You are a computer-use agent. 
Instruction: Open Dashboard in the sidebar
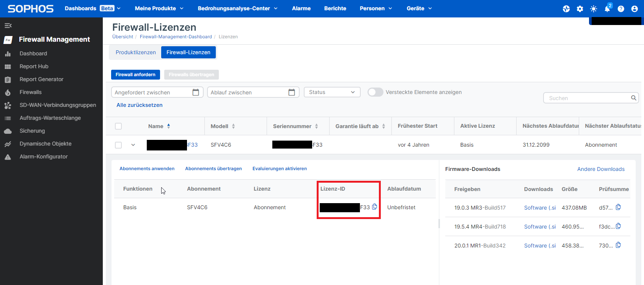tap(33, 53)
